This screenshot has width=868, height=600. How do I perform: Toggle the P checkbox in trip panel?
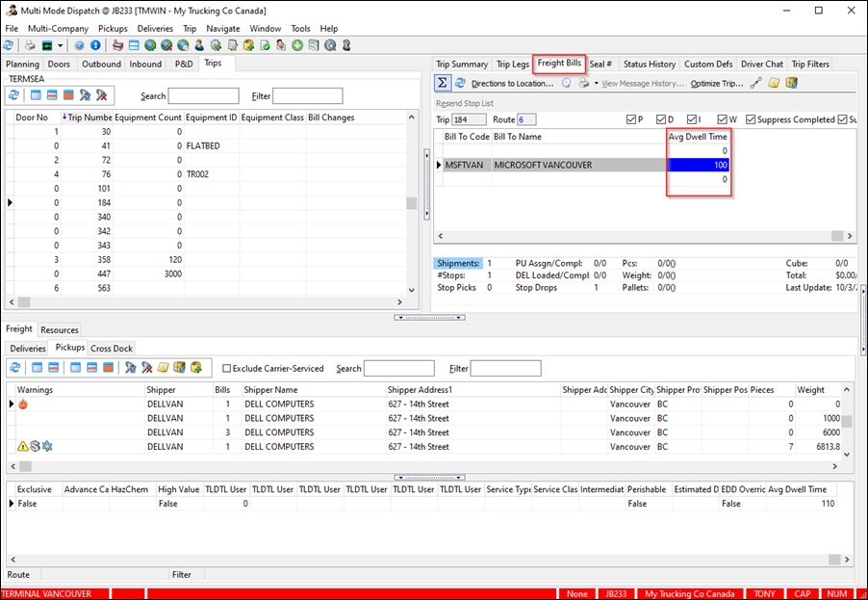(x=630, y=119)
